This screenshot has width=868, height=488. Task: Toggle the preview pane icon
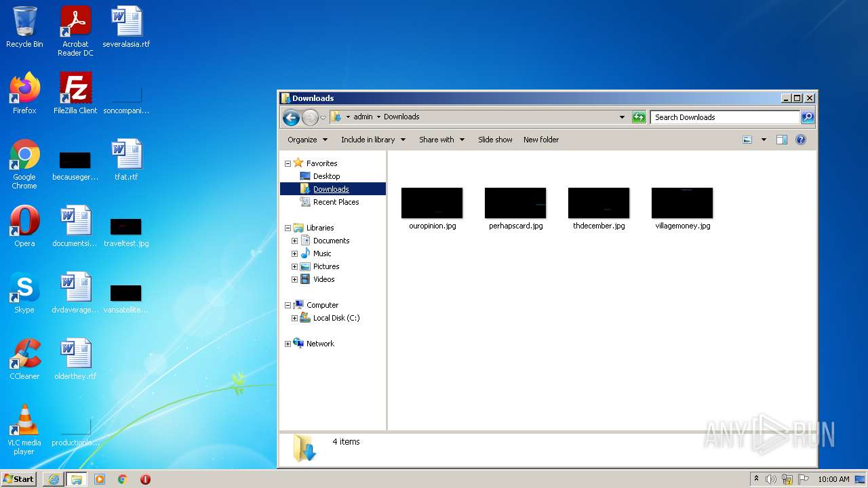[x=782, y=140]
